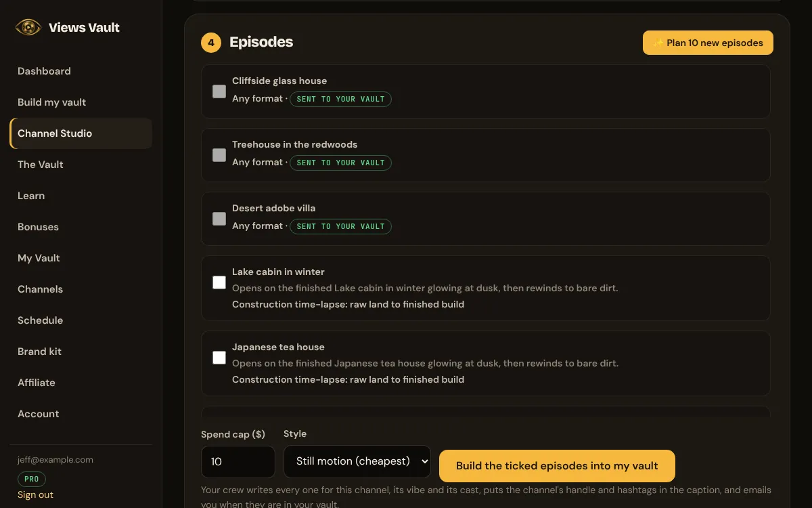
Task: Click the Views Vault eye logo icon
Action: click(28, 27)
